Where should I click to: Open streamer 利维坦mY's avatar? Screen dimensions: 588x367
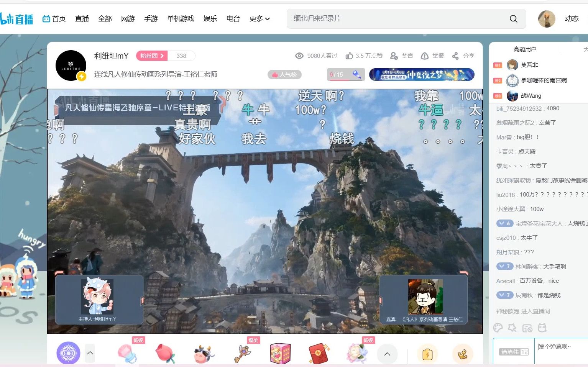tap(71, 66)
